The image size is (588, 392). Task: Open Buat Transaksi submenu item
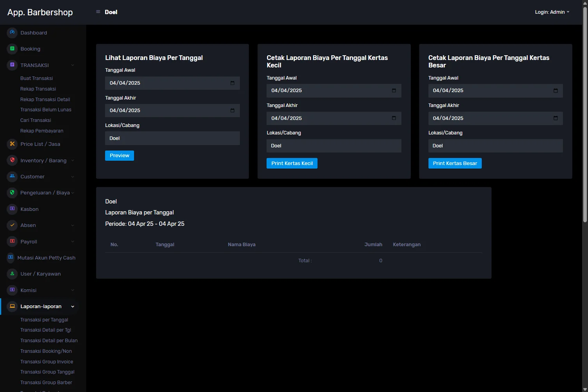pyautogui.click(x=36, y=78)
